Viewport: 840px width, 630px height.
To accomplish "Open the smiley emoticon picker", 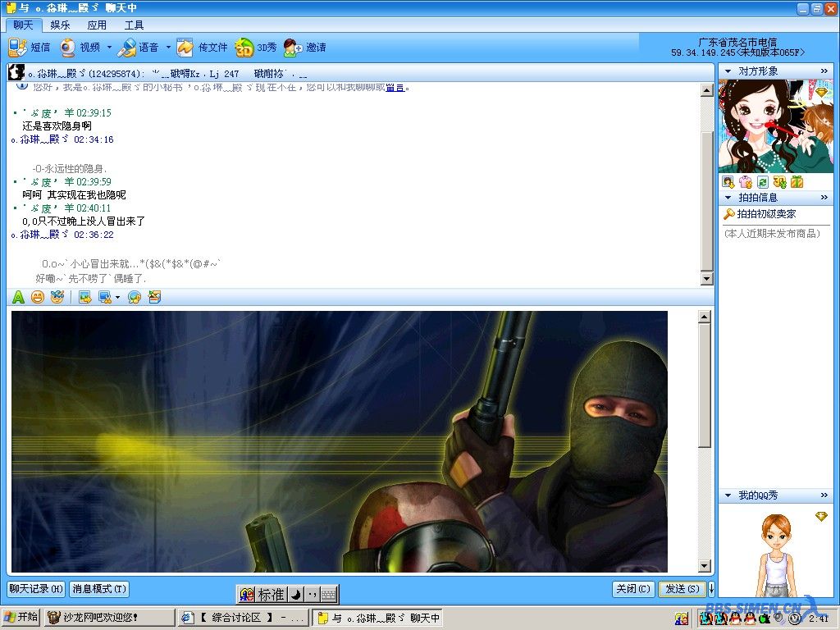I will pyautogui.click(x=38, y=297).
